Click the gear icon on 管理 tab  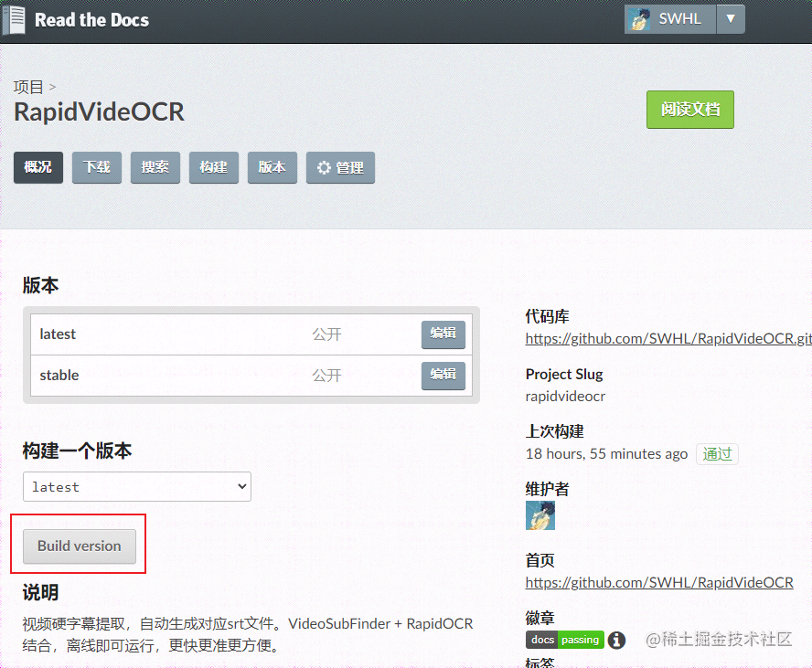point(325,167)
